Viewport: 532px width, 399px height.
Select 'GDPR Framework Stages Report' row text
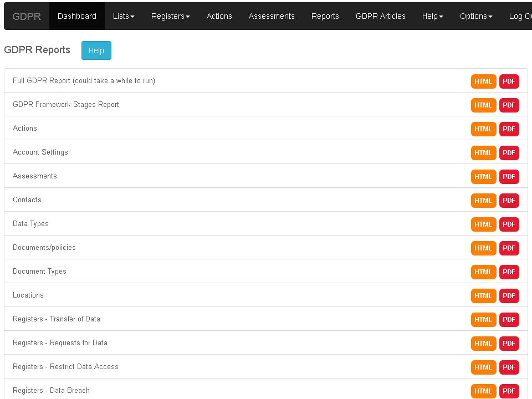click(66, 105)
